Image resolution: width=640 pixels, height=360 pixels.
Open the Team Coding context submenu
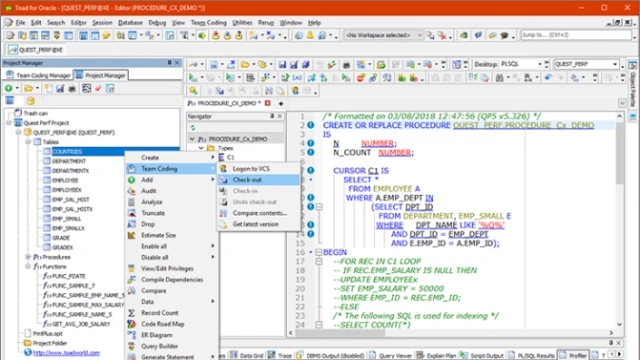pyautogui.click(x=171, y=169)
